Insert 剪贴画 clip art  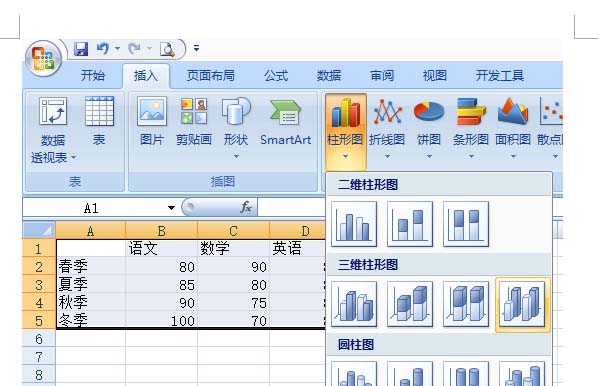pyautogui.click(x=194, y=121)
